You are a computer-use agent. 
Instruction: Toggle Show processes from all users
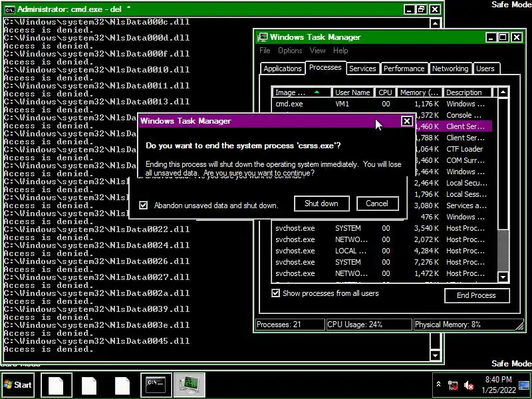coord(275,293)
